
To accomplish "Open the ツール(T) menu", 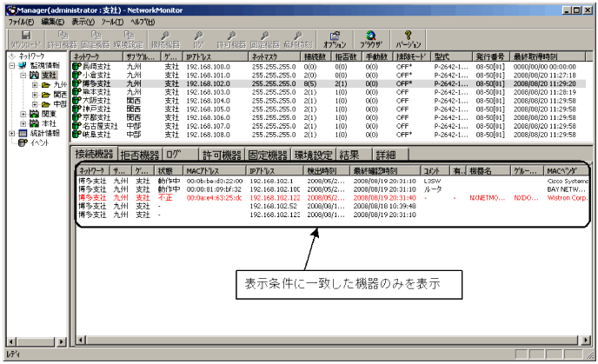I will pos(112,22).
